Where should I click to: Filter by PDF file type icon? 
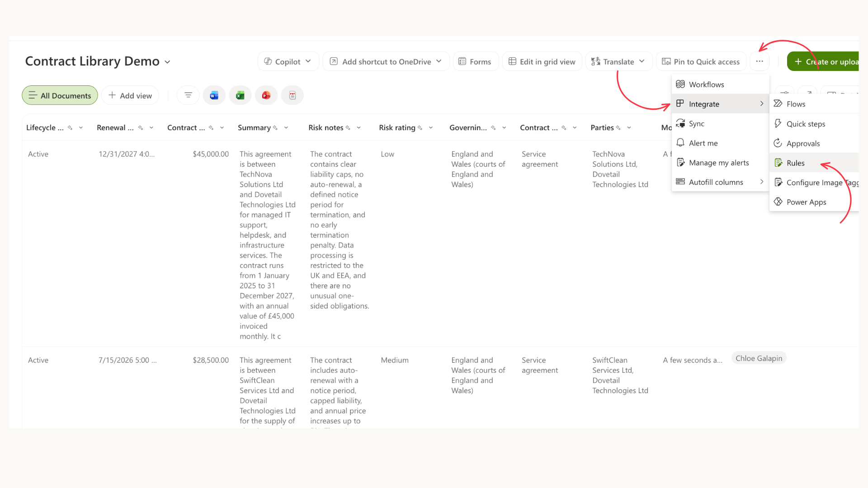click(292, 95)
